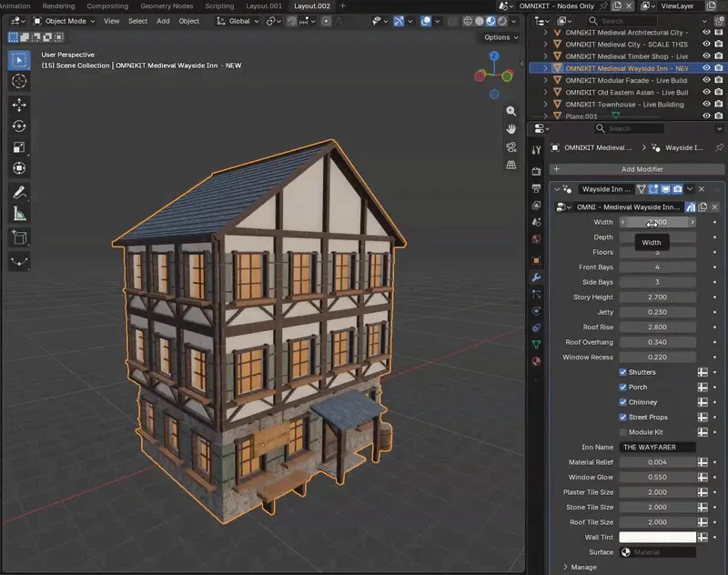The width and height of the screenshot is (728, 575).
Task: Open the Add menu in viewport header
Action: [163, 21]
